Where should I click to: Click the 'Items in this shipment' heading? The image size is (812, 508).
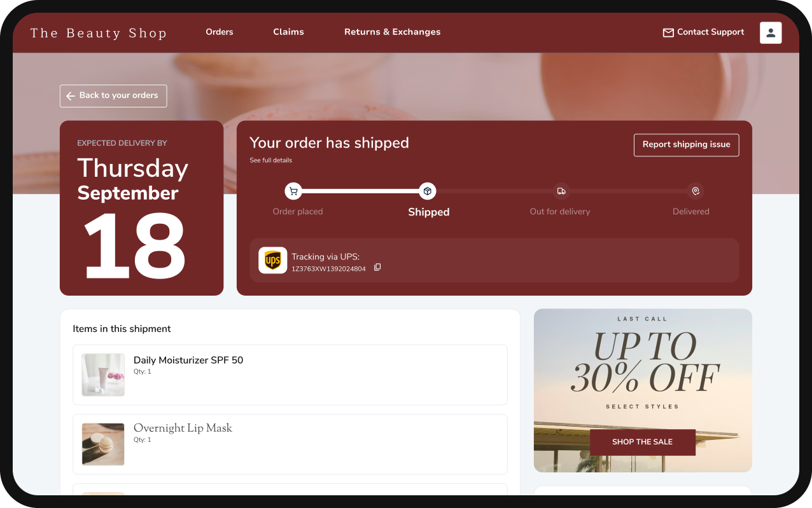click(122, 329)
